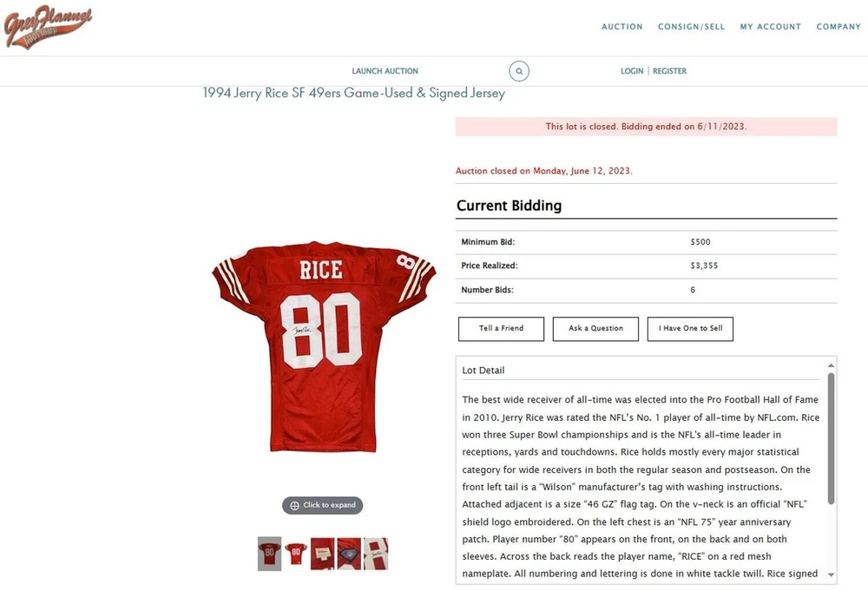Select the Wilson tag thumbnail
This screenshot has width=868, height=591.
point(322,554)
